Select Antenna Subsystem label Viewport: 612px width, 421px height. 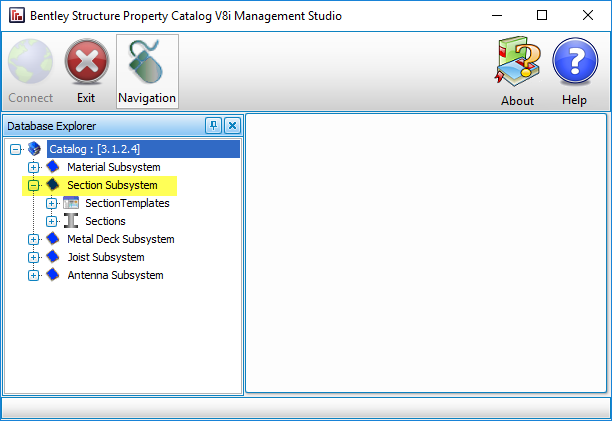point(115,275)
